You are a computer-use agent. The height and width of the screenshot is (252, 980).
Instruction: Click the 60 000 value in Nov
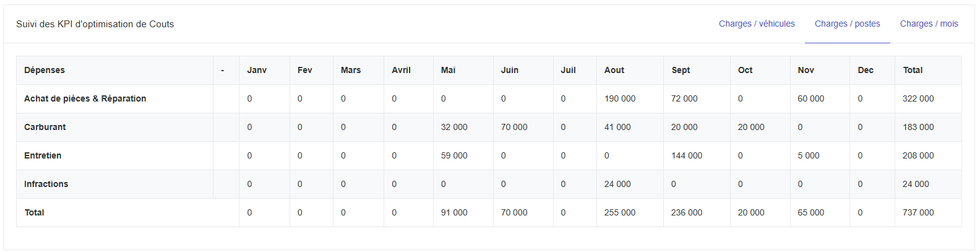[x=810, y=98]
